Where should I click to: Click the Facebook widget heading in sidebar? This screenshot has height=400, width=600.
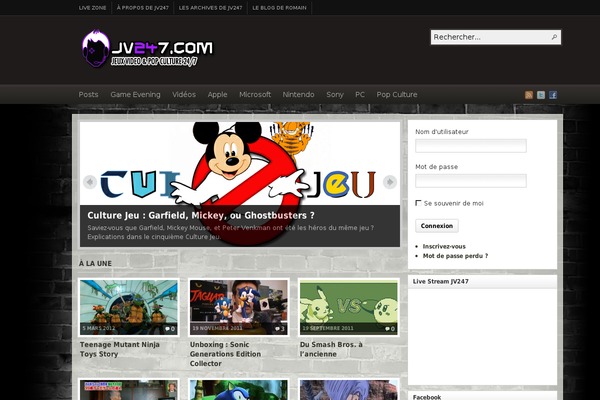(427, 397)
